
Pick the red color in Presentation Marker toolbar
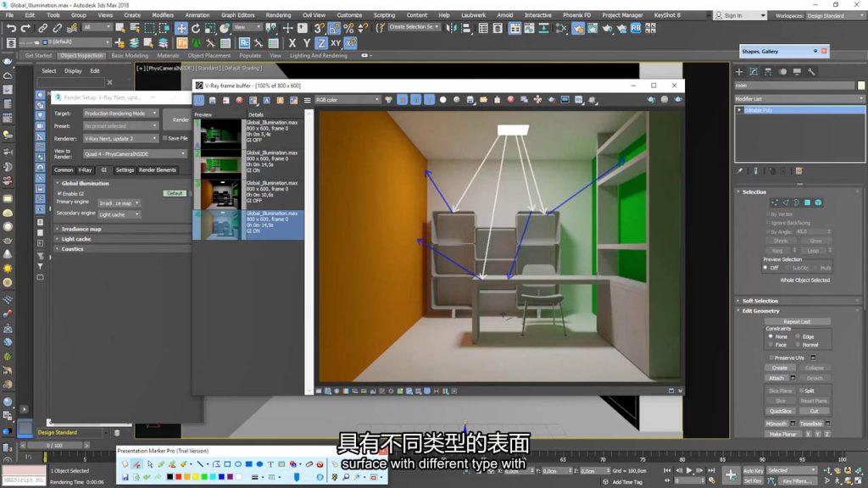pyautogui.click(x=178, y=476)
